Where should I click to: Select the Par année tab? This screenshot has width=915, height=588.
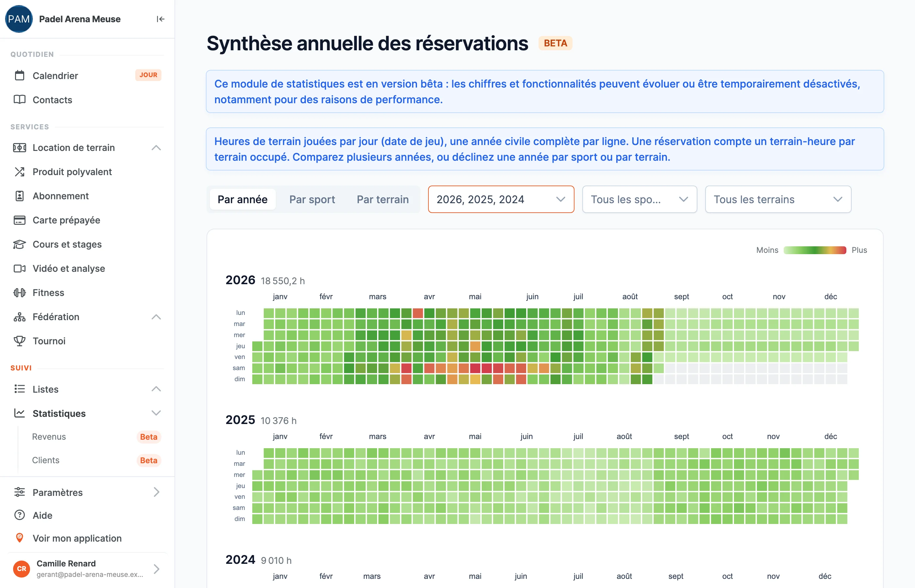click(x=242, y=199)
